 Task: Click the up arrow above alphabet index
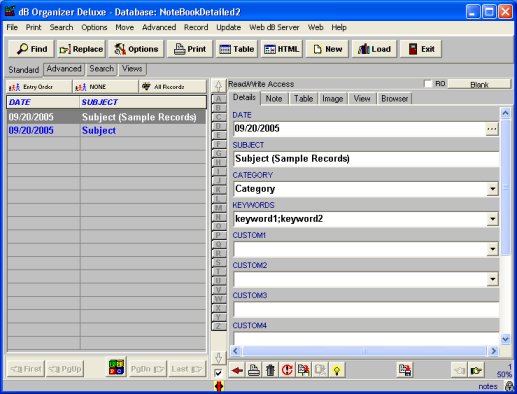click(218, 86)
